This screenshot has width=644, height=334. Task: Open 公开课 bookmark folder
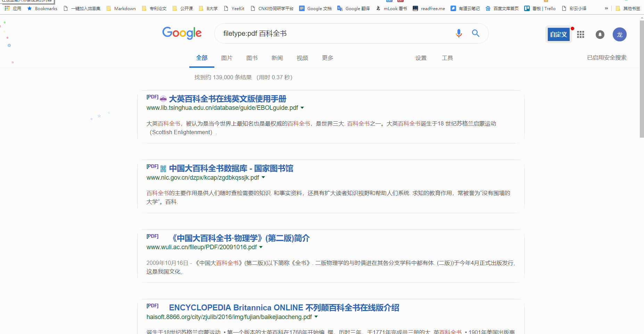click(x=183, y=8)
